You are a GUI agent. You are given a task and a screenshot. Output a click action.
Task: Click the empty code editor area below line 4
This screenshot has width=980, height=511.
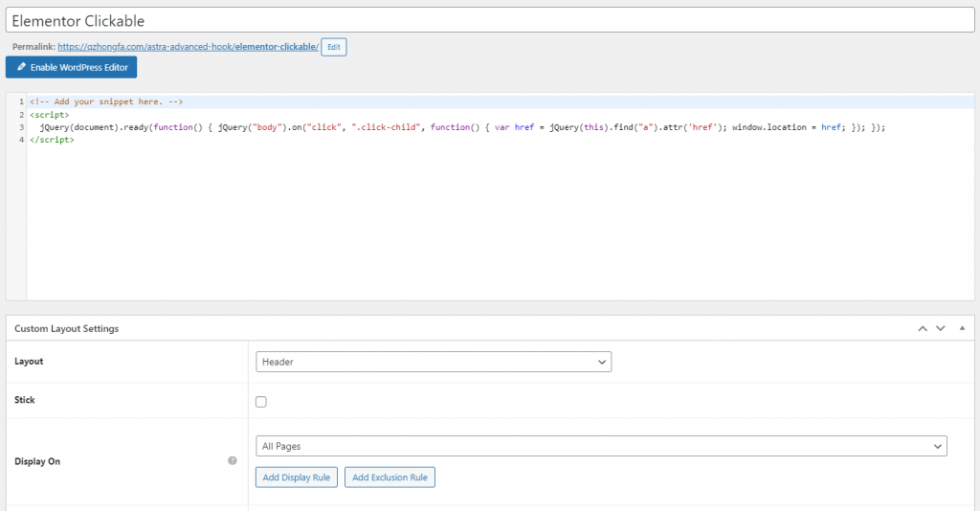(x=500, y=225)
